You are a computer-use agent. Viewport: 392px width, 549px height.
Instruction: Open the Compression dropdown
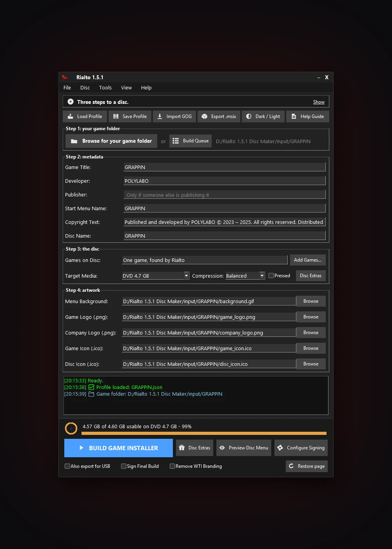pyautogui.click(x=245, y=276)
